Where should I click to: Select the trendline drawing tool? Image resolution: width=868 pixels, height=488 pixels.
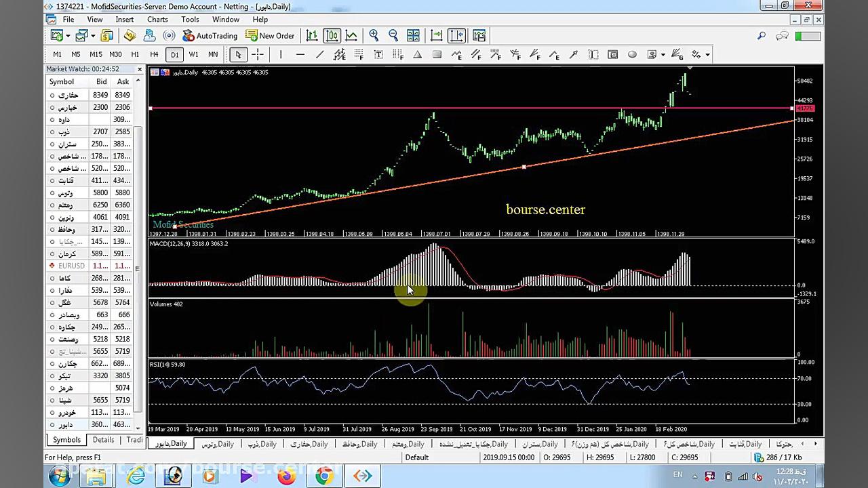(x=320, y=54)
